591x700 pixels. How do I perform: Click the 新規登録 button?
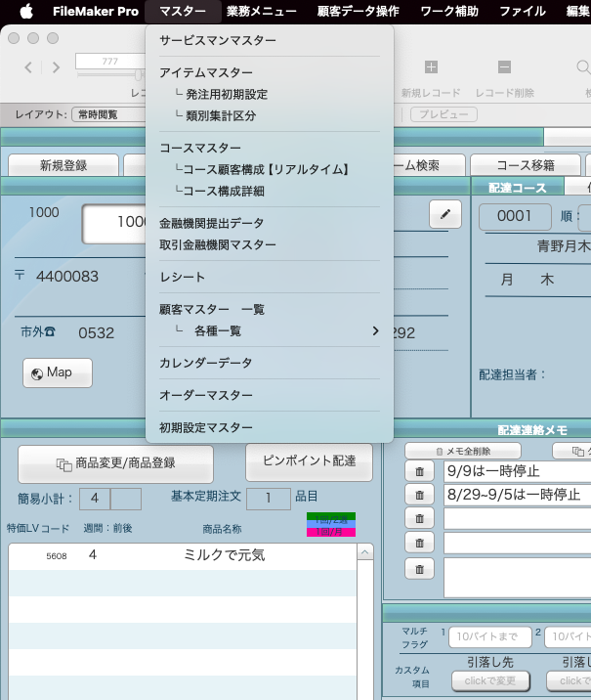(x=63, y=165)
